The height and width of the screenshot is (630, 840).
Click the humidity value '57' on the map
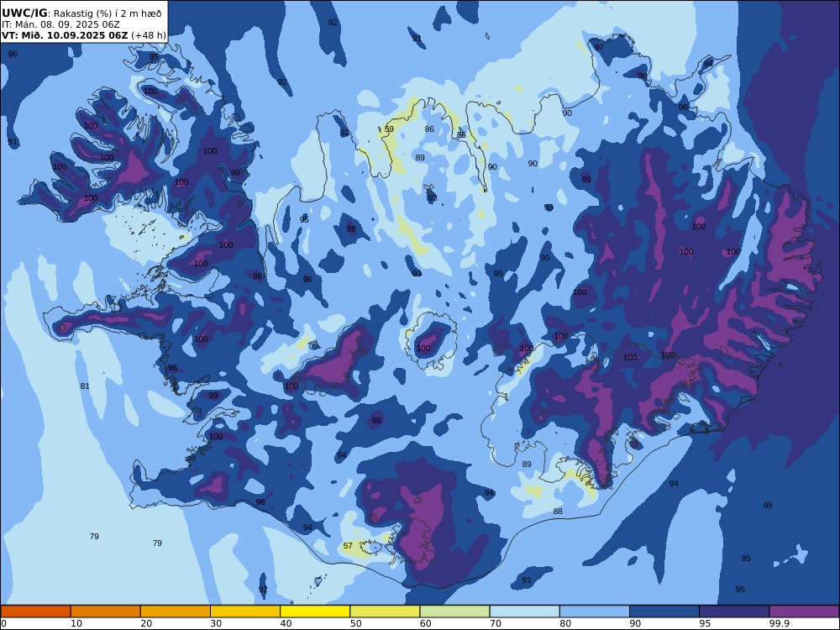[x=349, y=546]
